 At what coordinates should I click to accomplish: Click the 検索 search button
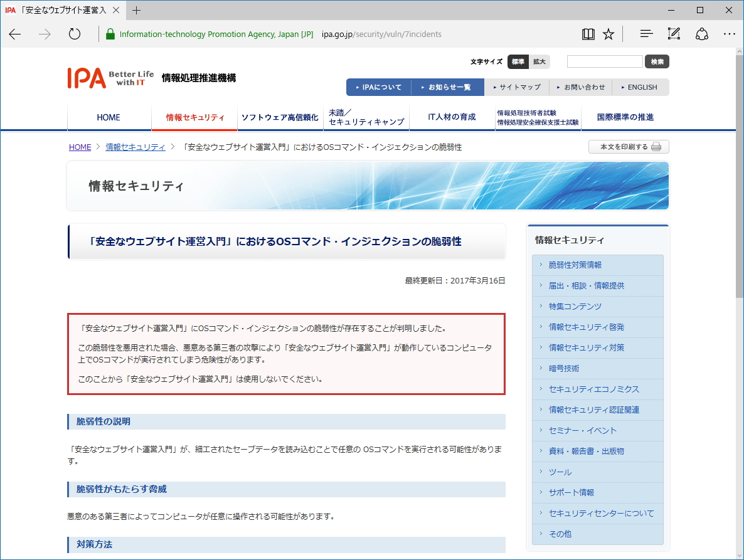click(656, 61)
